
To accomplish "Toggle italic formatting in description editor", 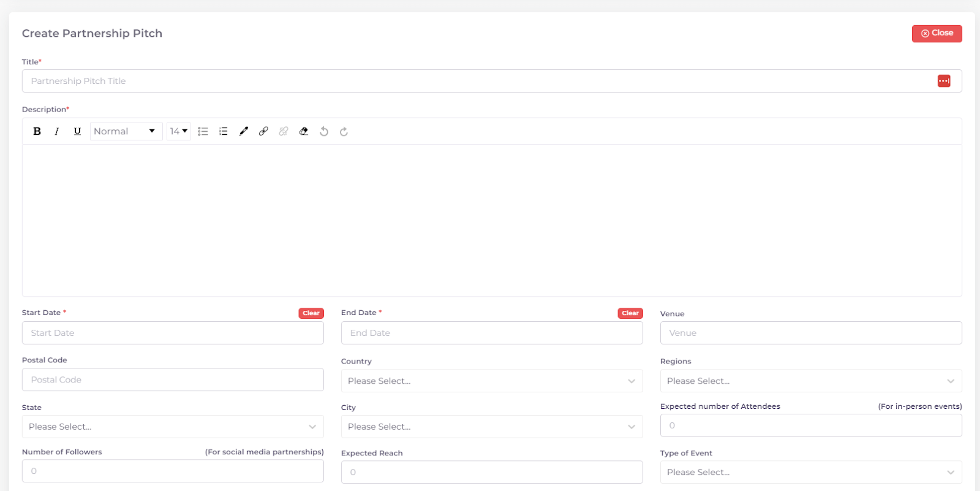I will (57, 131).
